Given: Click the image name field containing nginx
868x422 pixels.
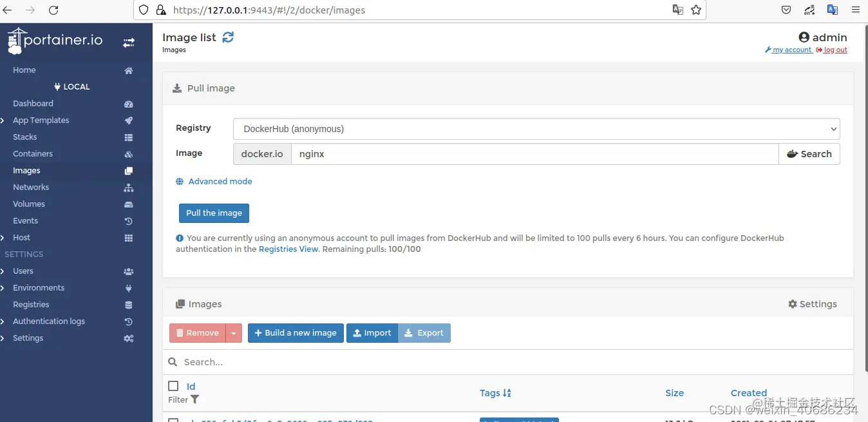Looking at the screenshot, I should [535, 154].
